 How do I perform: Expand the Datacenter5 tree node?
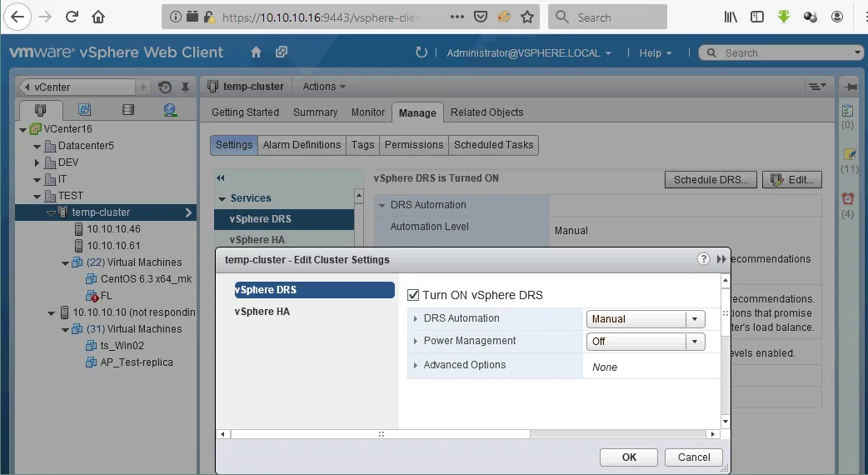(37, 146)
